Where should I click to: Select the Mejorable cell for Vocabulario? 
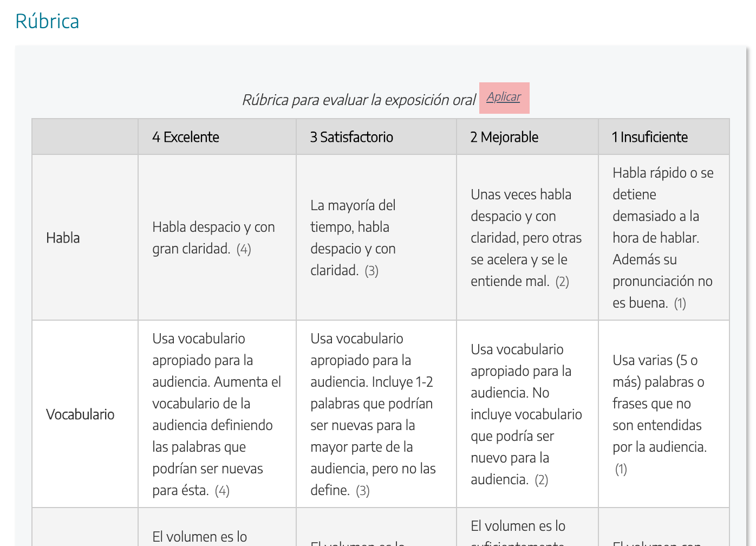click(x=526, y=414)
